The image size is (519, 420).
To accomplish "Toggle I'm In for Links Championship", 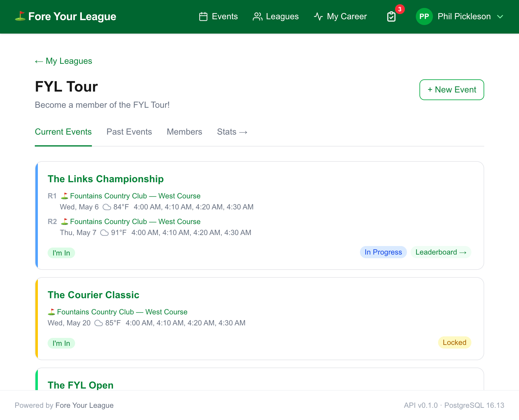I will point(61,253).
